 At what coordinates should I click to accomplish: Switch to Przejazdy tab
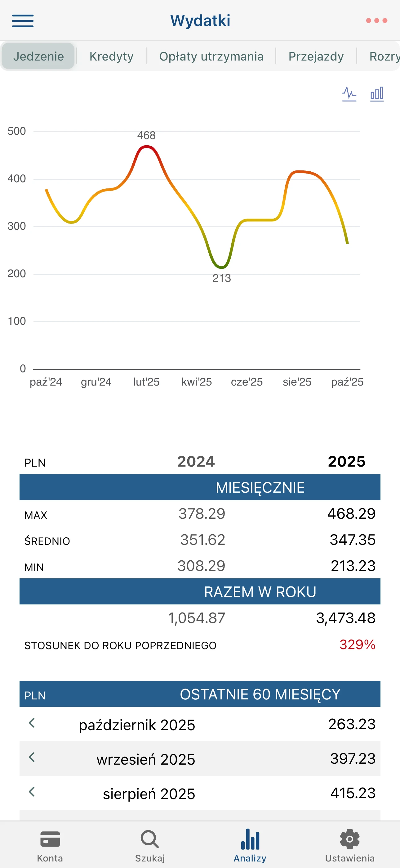316,56
